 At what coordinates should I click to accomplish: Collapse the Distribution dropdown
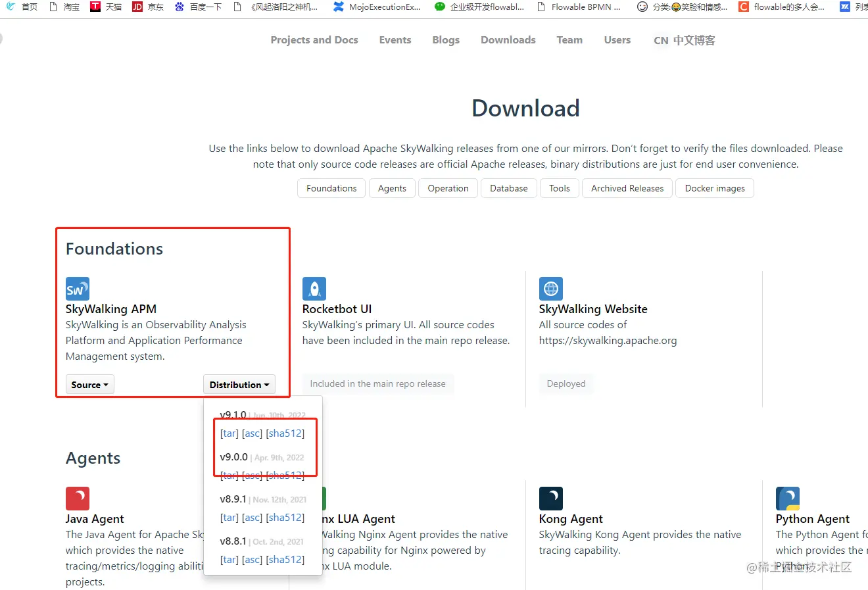tap(239, 385)
